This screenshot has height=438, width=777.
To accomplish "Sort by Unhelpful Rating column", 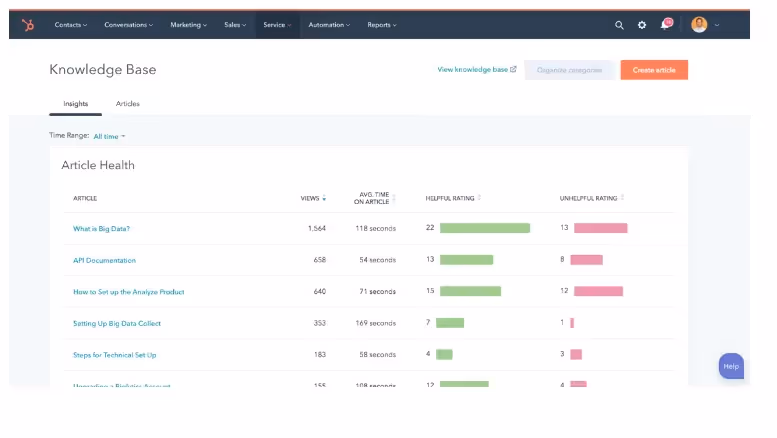I will click(592, 198).
